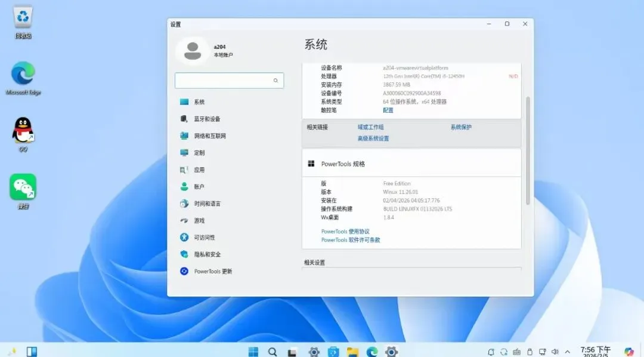Viewport: 644px width, 357px height.
Task: Focus the settings search input field
Action: pyautogui.click(x=229, y=81)
